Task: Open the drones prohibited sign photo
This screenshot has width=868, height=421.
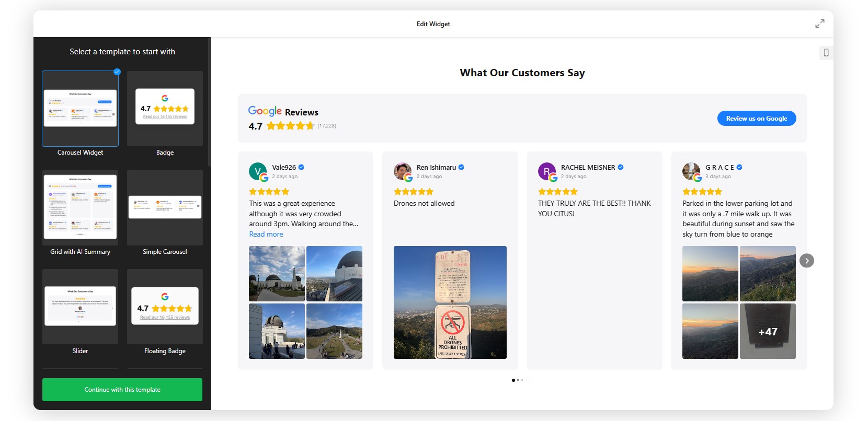Action: (x=450, y=302)
